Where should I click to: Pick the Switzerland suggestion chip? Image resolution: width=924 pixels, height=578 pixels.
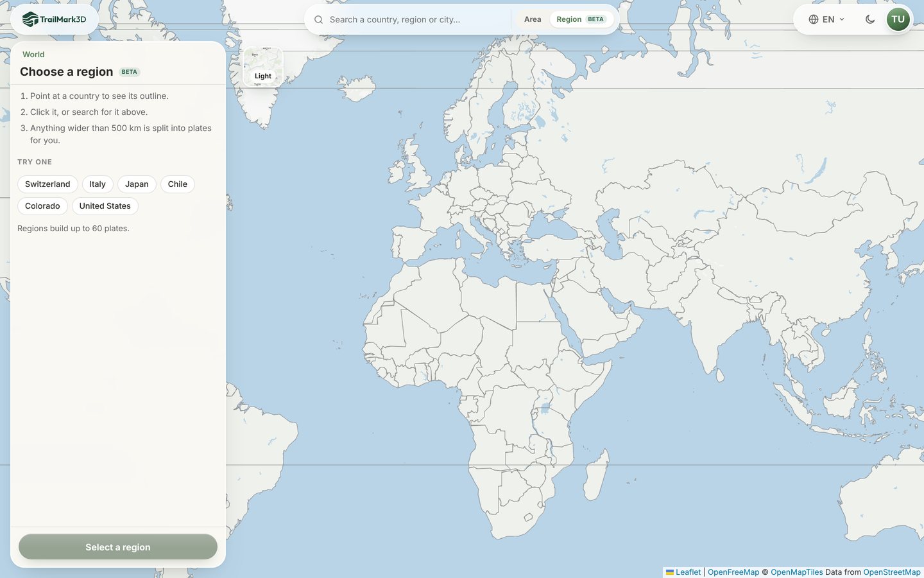47,184
